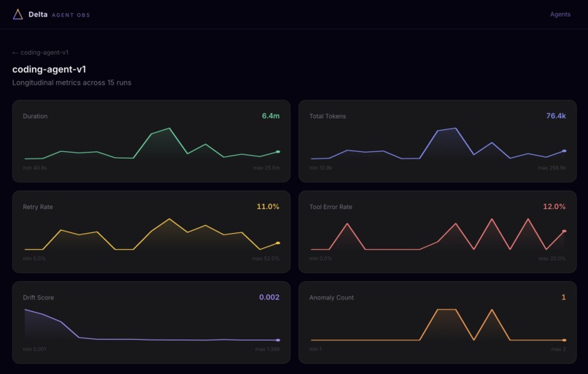Screen dimensions: 588x374
Task: Click the yellow endpoint dot on Retry Rate chart
Action: [278, 243]
